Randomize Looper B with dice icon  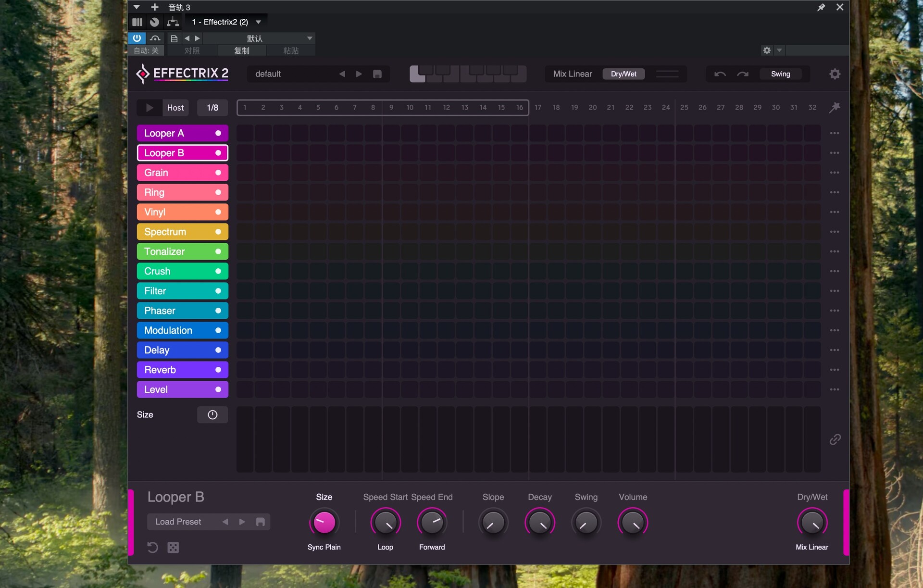click(x=173, y=547)
